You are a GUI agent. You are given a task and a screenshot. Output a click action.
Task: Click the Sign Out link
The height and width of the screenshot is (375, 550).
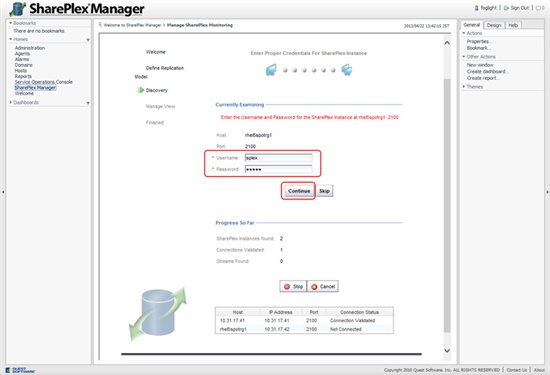click(x=519, y=8)
